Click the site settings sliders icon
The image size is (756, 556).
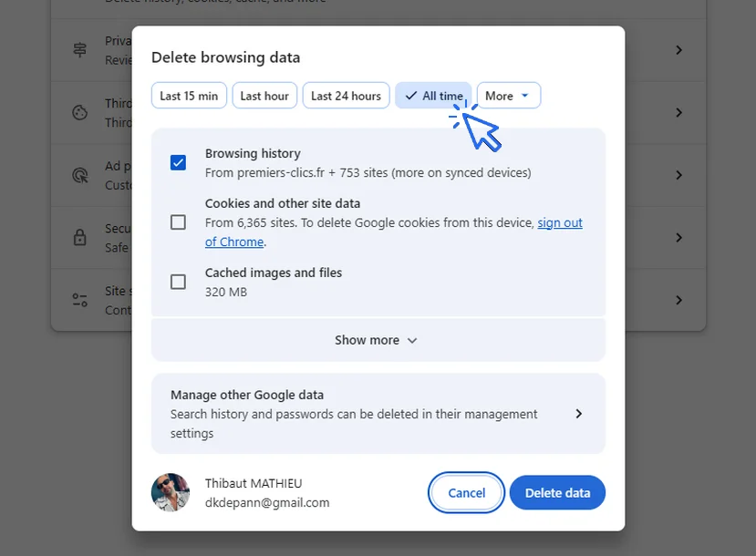[80, 300]
